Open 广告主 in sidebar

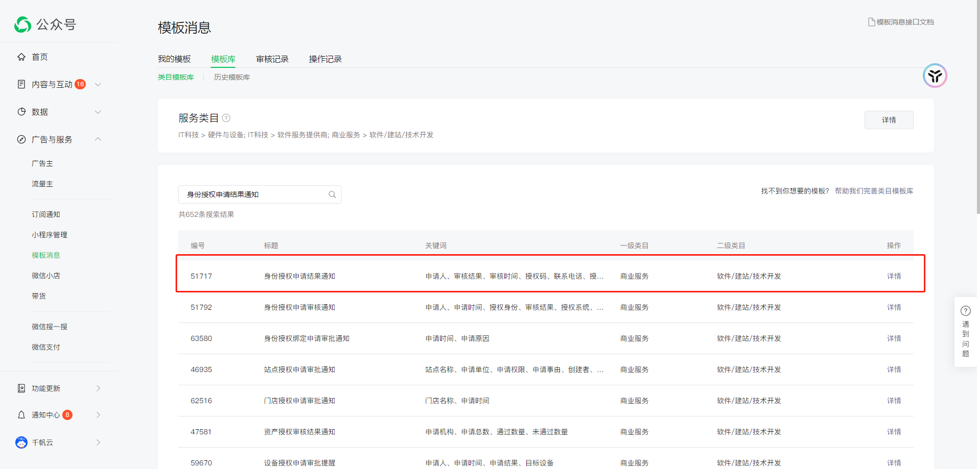pos(42,163)
